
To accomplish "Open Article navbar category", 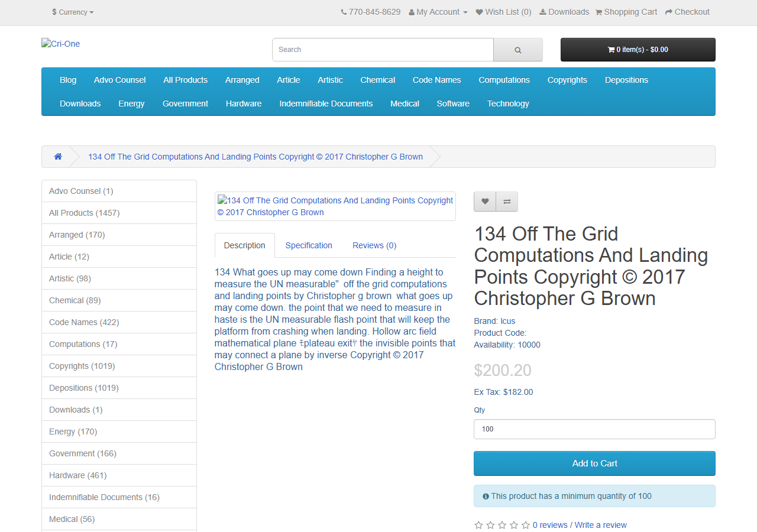I will tap(289, 80).
